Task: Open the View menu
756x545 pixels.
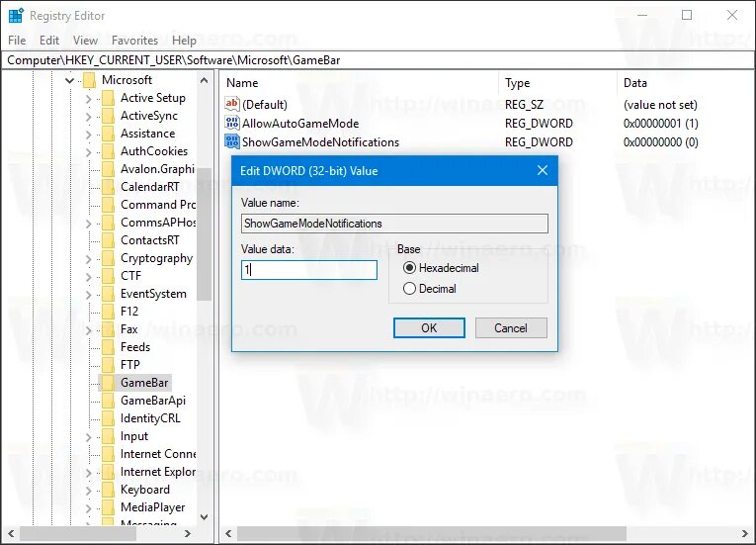Action: click(x=85, y=41)
